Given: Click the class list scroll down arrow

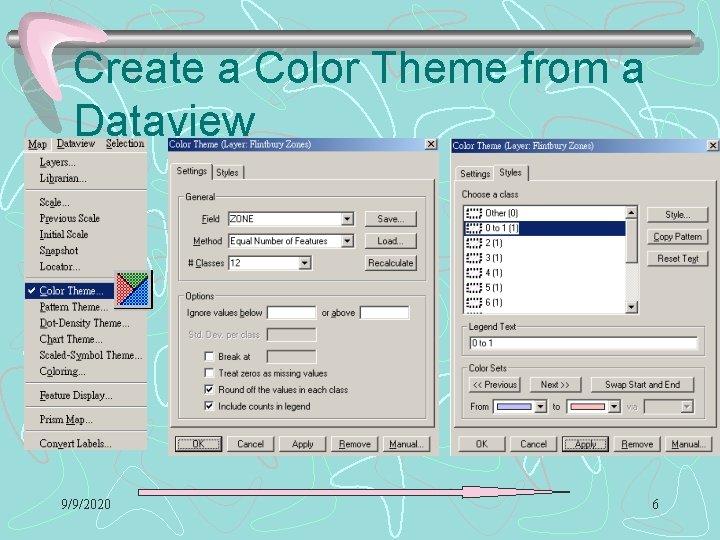Looking at the screenshot, I should 632,307.
